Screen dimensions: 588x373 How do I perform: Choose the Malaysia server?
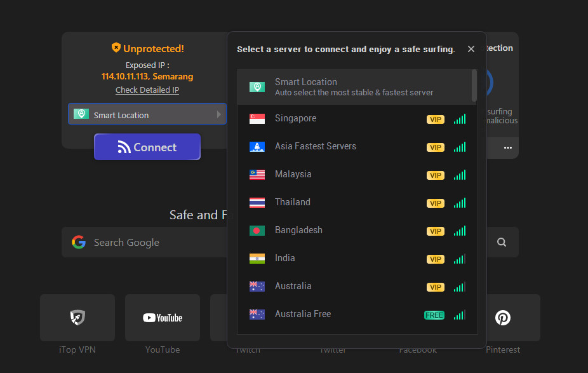[x=357, y=175]
